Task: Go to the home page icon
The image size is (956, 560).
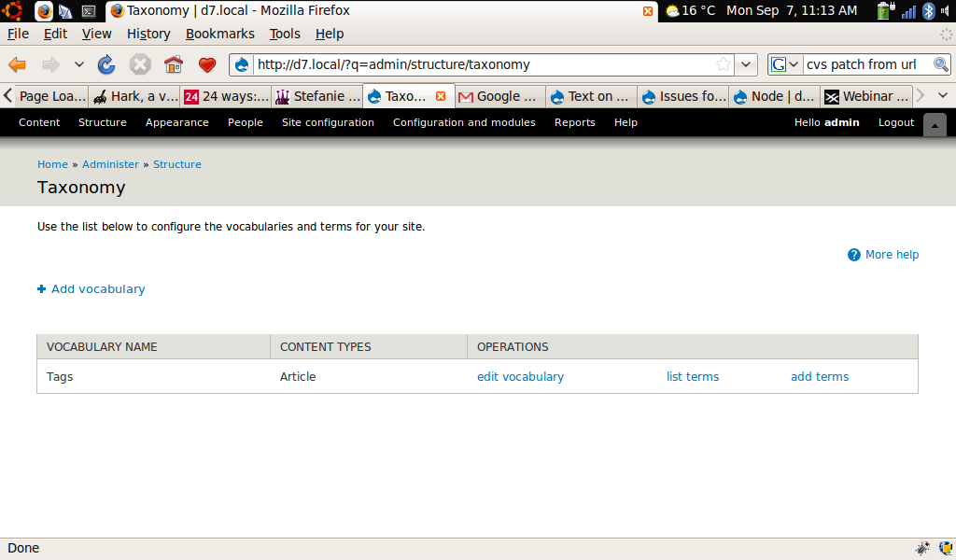Action: (173, 64)
